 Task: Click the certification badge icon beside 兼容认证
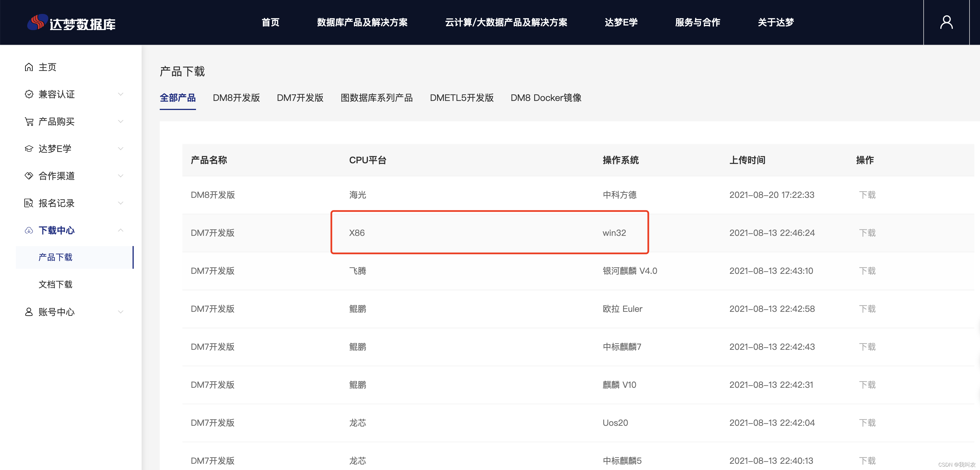tap(29, 94)
